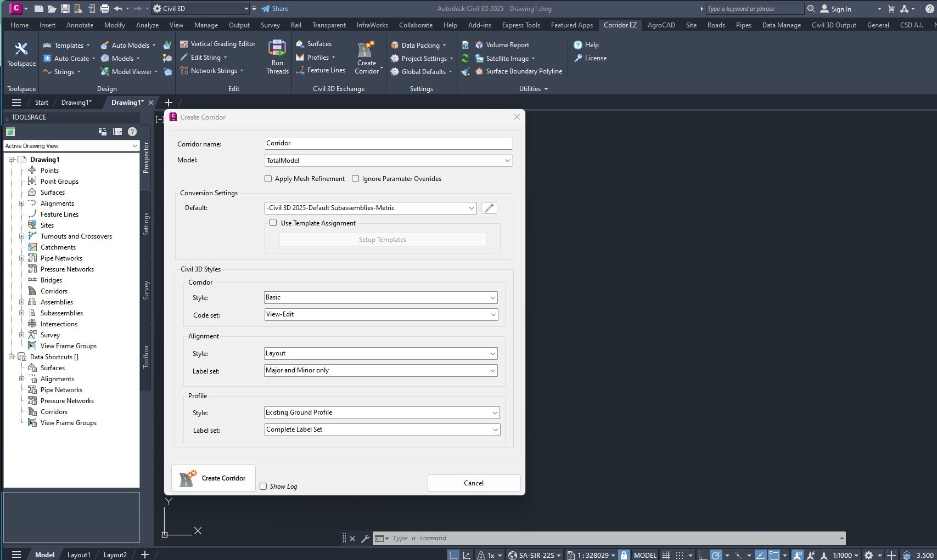Image resolution: width=937 pixels, height=560 pixels.
Task: Open the Corridor EZ ribbon tab
Action: [x=620, y=25]
